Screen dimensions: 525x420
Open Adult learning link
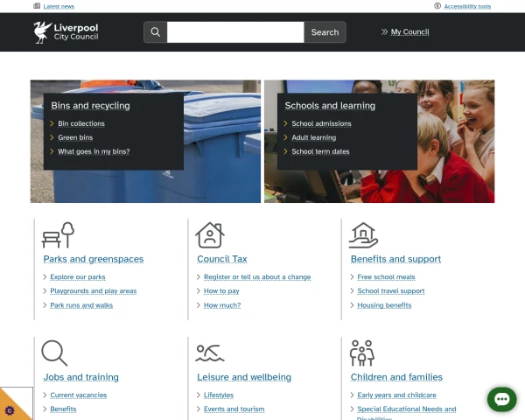pyautogui.click(x=314, y=137)
